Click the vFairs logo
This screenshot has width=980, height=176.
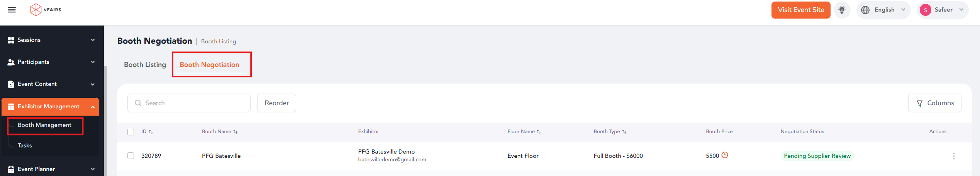pyautogui.click(x=46, y=10)
